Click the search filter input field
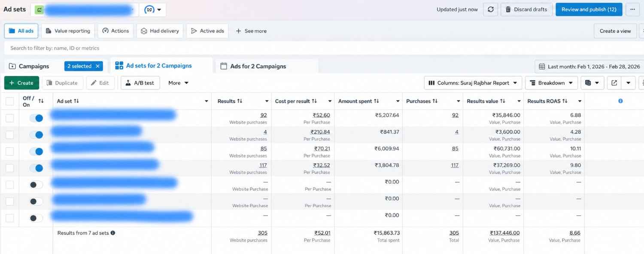 pyautogui.click(x=322, y=48)
